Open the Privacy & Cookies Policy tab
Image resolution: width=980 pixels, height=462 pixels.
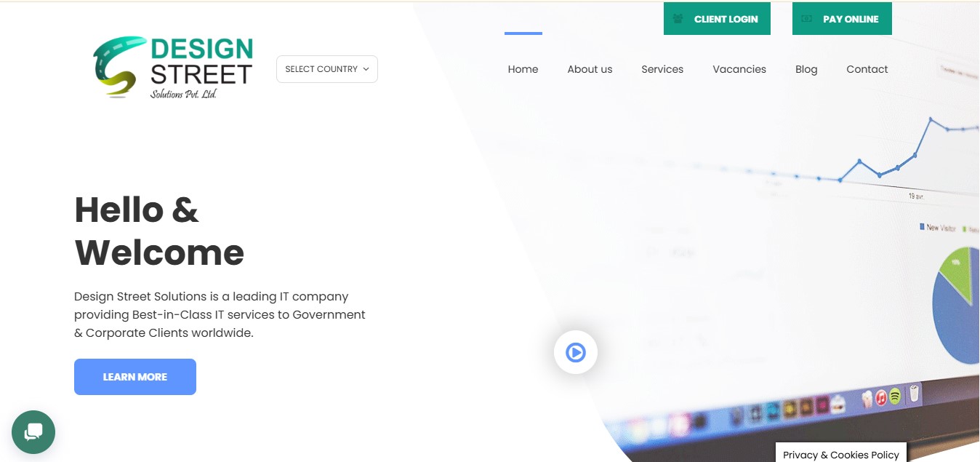(841, 453)
